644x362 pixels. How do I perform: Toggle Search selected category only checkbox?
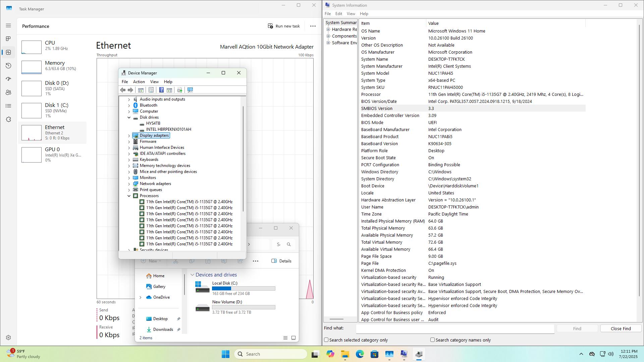pyautogui.click(x=326, y=340)
